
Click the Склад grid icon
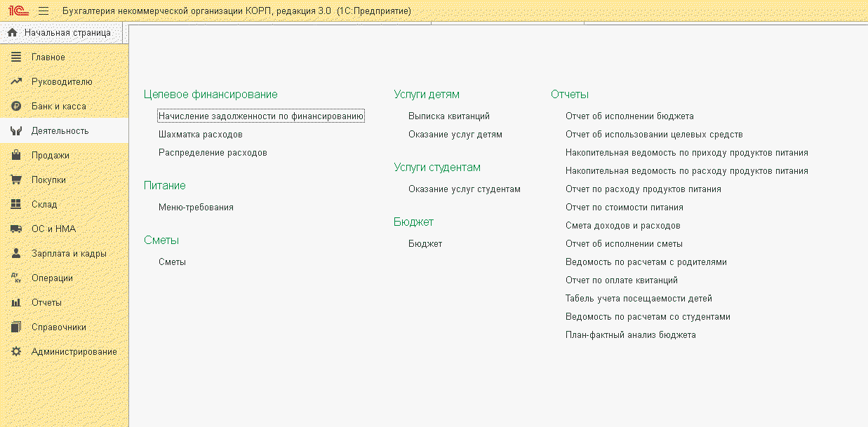16,204
